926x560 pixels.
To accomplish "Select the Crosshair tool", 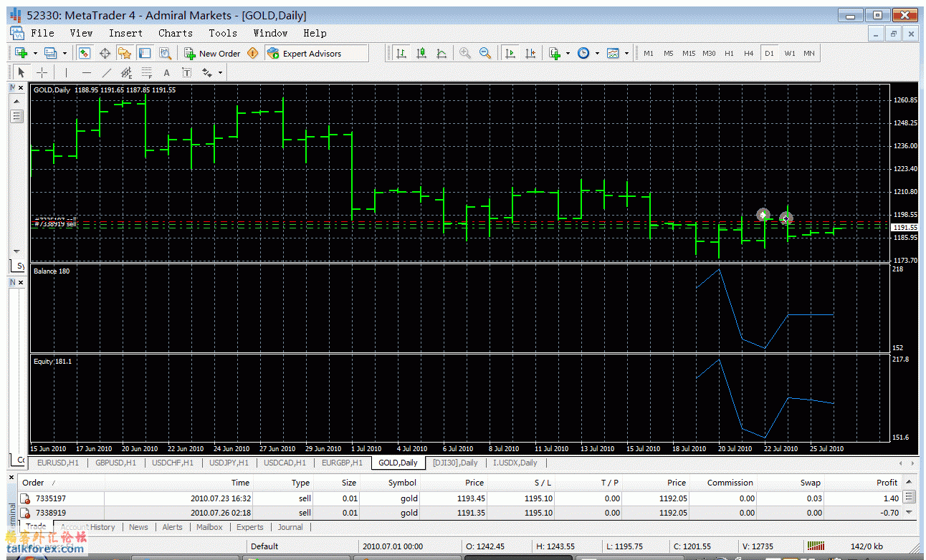I will click(42, 72).
